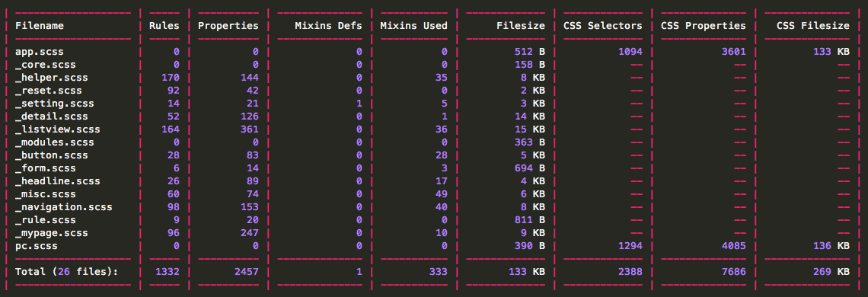
Task: Click _helper.scss Mixins Used value 35
Action: [441, 78]
